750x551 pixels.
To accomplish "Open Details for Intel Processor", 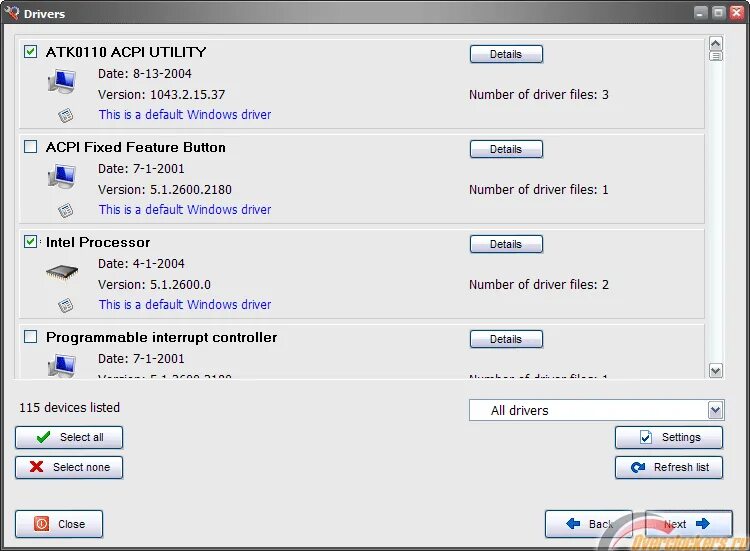I will coord(506,244).
